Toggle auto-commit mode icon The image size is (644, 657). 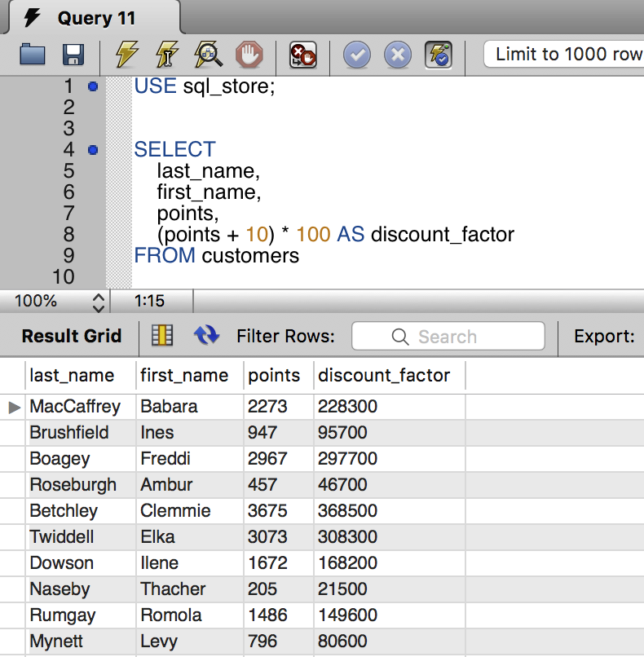click(x=439, y=55)
